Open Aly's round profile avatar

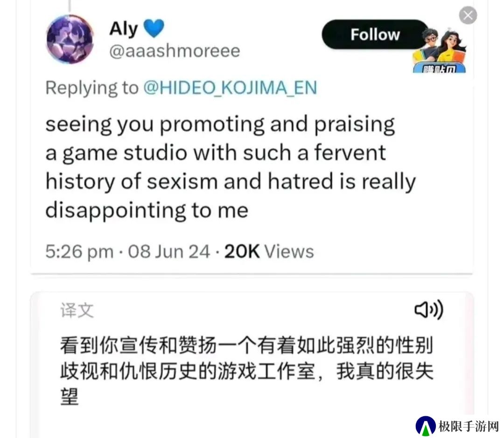click(x=70, y=39)
